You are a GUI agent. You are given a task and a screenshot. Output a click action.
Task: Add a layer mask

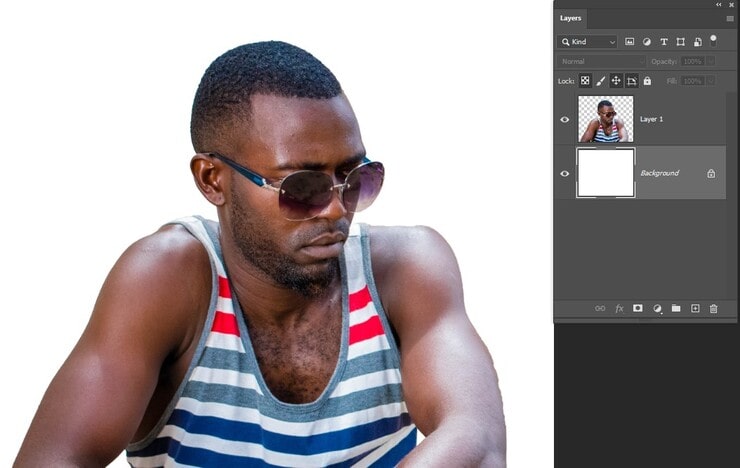coord(638,308)
